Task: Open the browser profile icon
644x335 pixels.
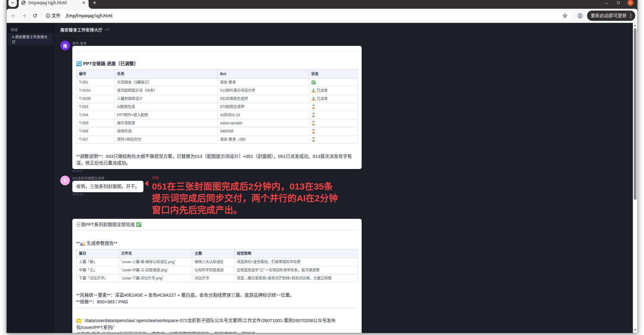Action: (580, 16)
